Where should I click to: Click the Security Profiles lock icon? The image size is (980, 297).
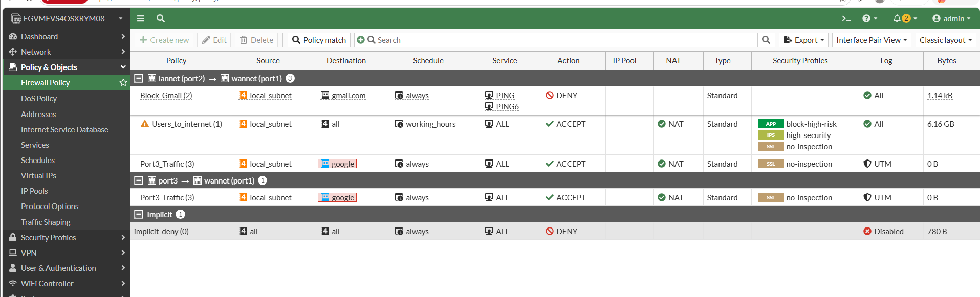[13, 237]
